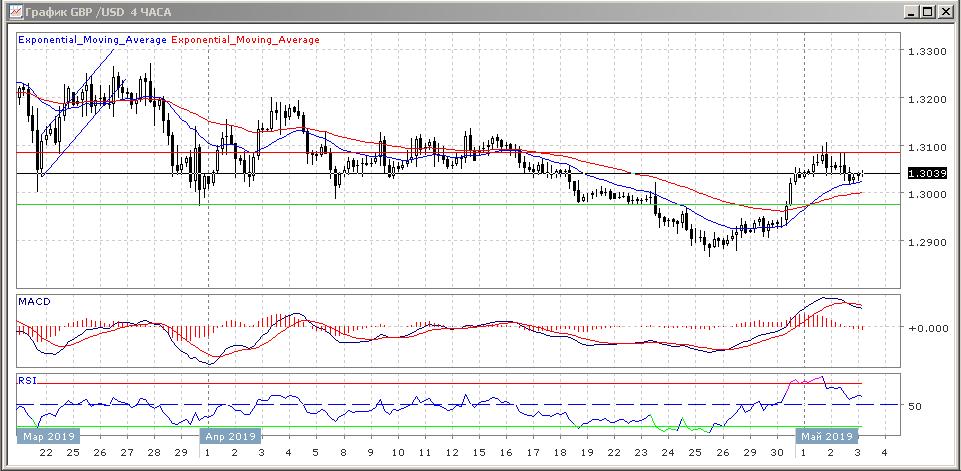
Task: Click the RSI 50 level label
Action: (915, 406)
